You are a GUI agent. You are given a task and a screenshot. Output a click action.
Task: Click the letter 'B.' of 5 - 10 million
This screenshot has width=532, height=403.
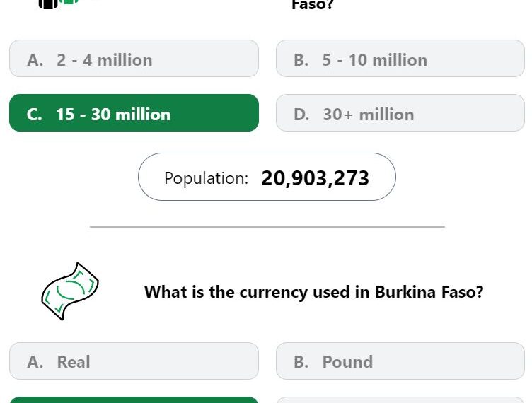pos(301,60)
